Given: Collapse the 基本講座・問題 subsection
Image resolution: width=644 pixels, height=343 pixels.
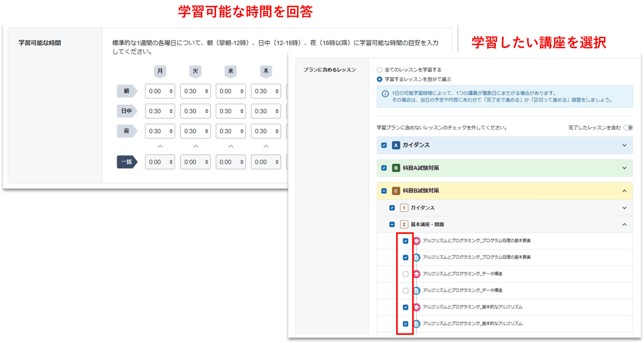Looking at the screenshot, I should pos(624,224).
